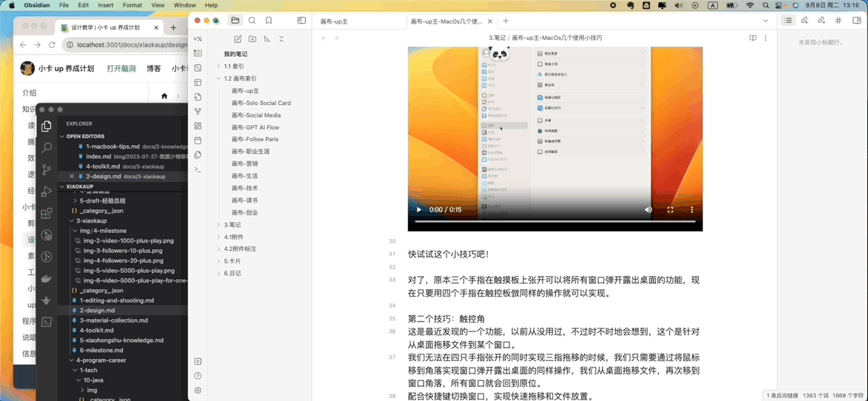Open the VS Code Search view icon
The width and height of the screenshot is (868, 401).
[47, 148]
